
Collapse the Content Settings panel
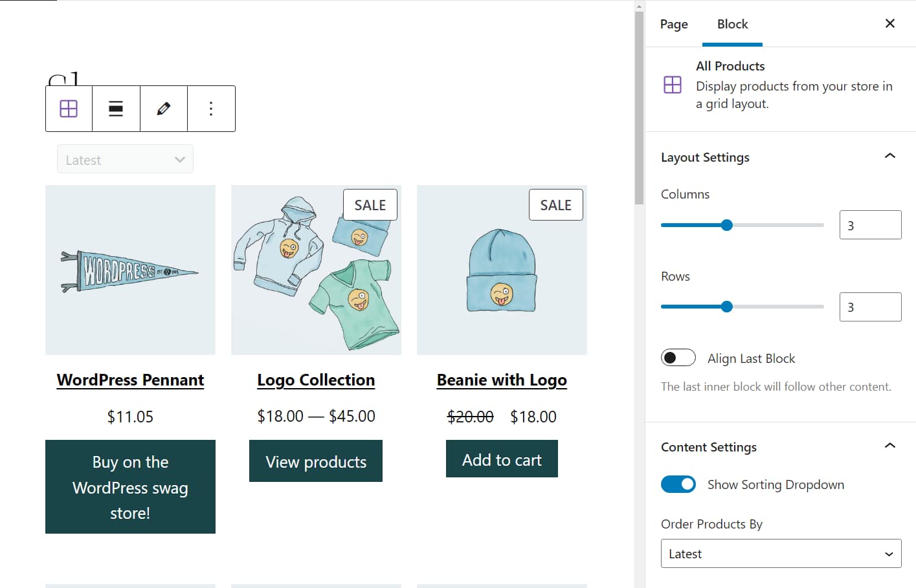coord(889,446)
